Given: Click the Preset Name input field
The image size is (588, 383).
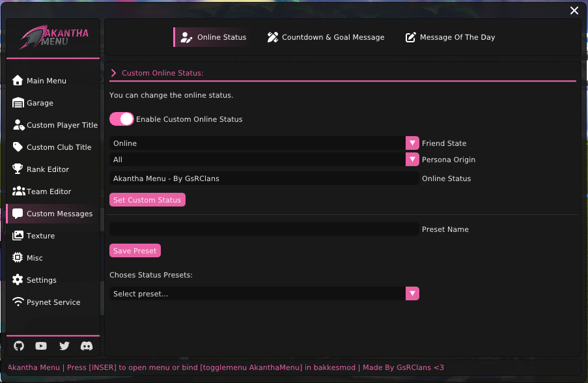Looking at the screenshot, I should pyautogui.click(x=264, y=229).
